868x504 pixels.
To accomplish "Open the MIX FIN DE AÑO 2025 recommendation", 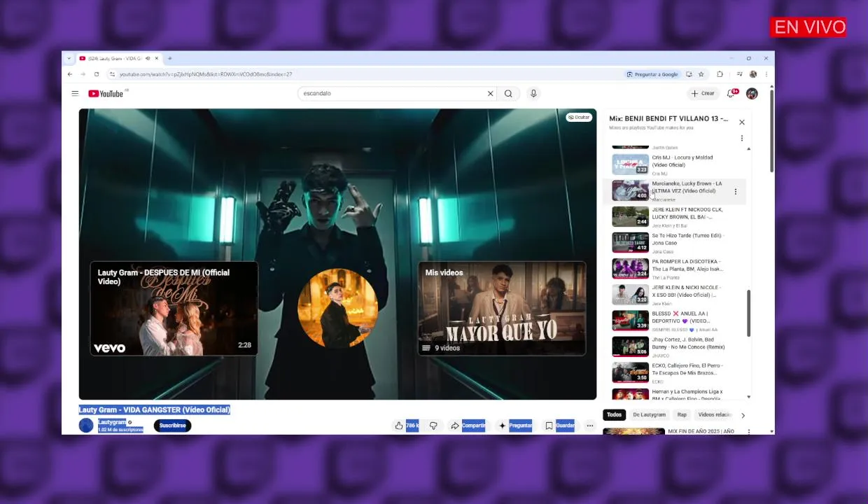I will 668,431.
